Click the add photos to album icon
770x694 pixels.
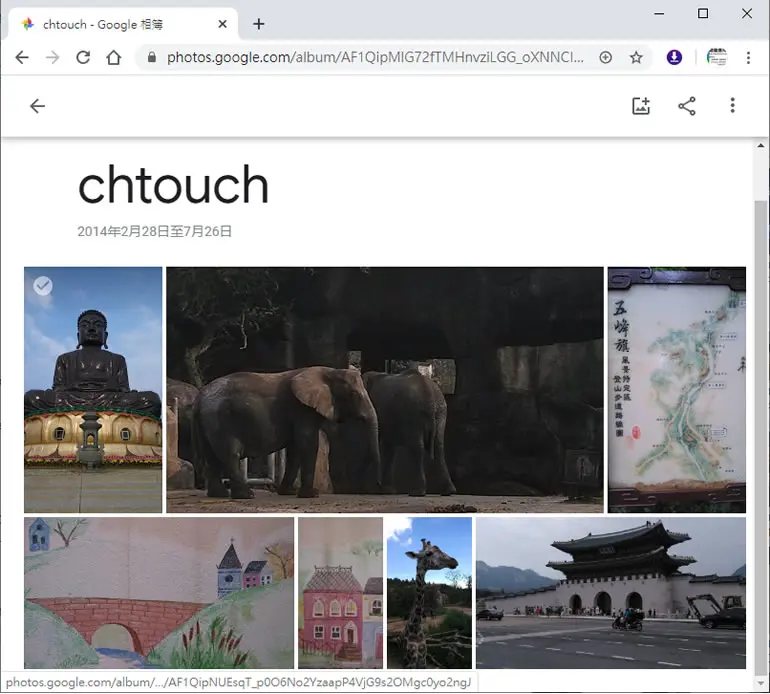[641, 106]
